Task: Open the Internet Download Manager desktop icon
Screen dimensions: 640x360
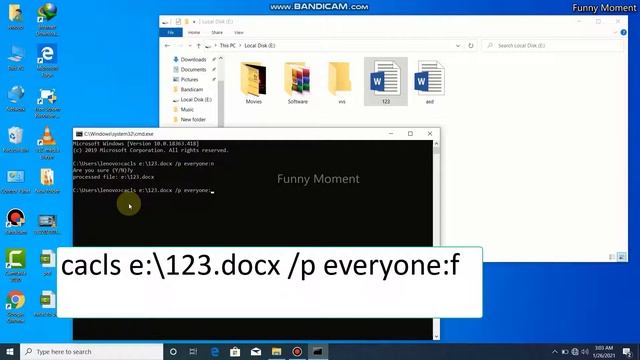Action: click(47, 19)
